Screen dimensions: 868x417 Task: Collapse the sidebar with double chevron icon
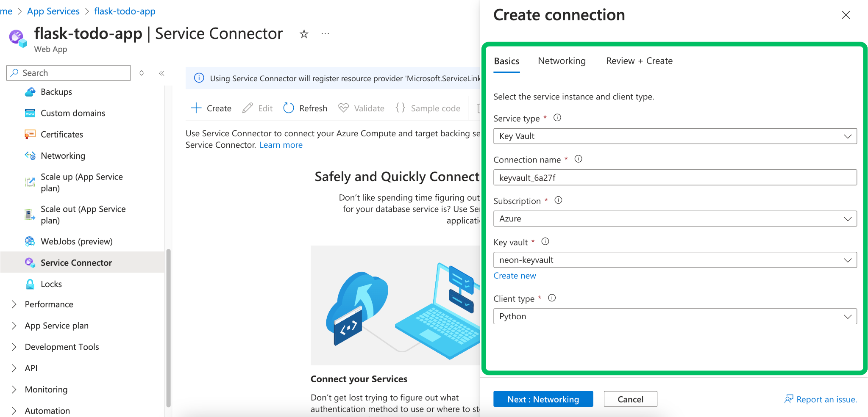(161, 73)
